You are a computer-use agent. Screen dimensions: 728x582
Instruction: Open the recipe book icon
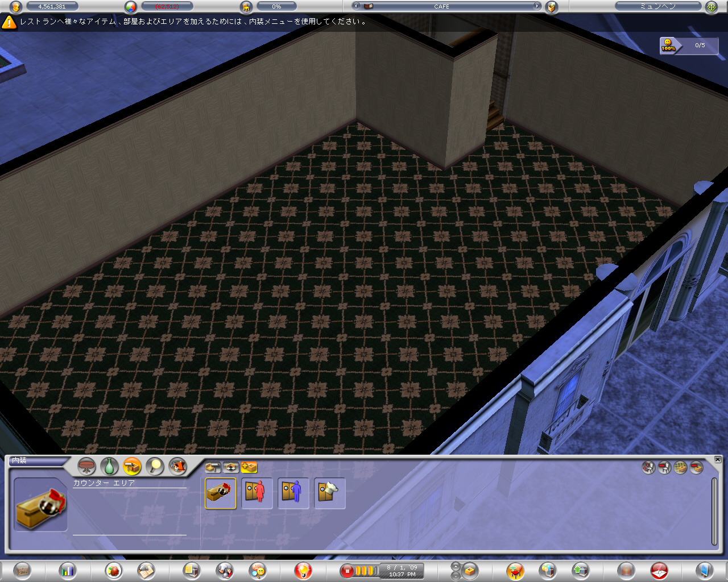(x=146, y=570)
